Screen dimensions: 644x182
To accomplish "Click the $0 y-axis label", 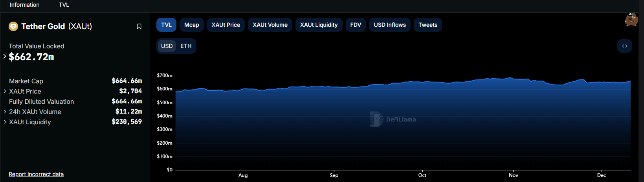I will coord(169,170).
